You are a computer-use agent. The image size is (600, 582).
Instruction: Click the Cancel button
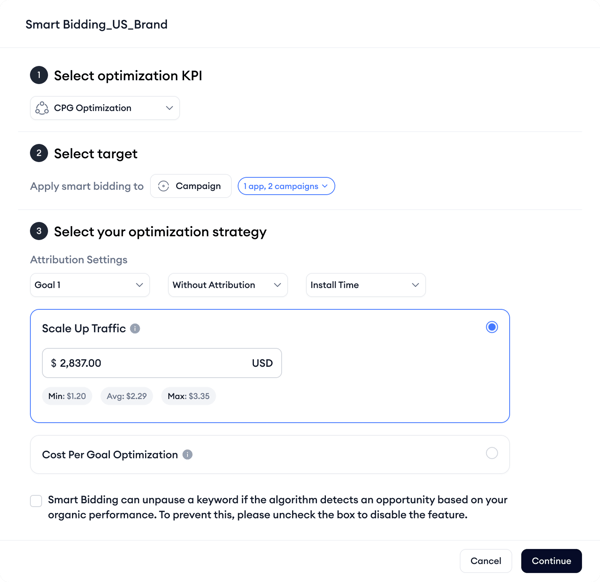pyautogui.click(x=486, y=561)
